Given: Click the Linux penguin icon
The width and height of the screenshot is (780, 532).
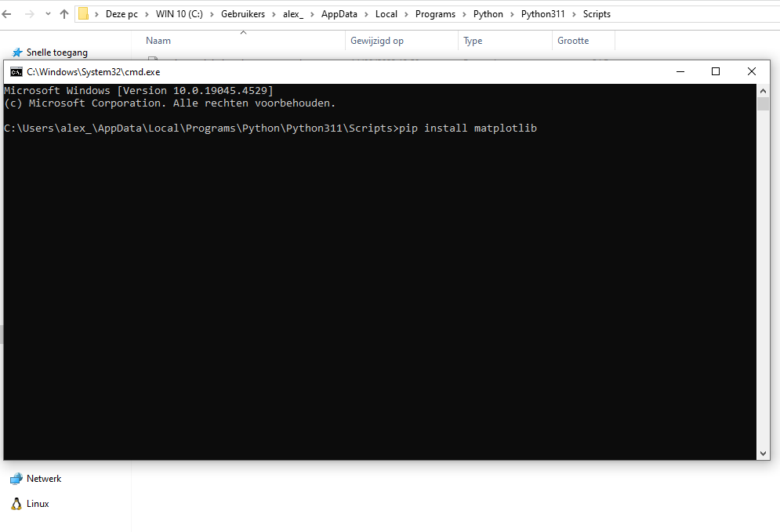Looking at the screenshot, I should [x=16, y=504].
